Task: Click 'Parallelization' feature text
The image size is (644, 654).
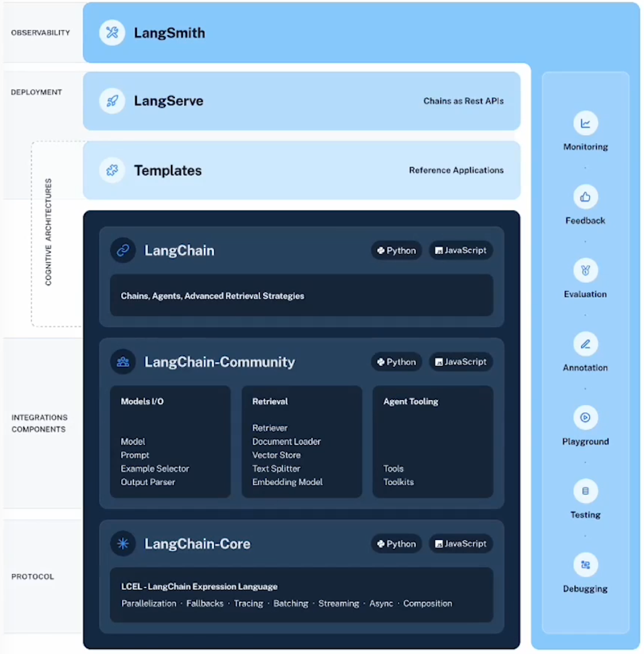Action: (149, 604)
